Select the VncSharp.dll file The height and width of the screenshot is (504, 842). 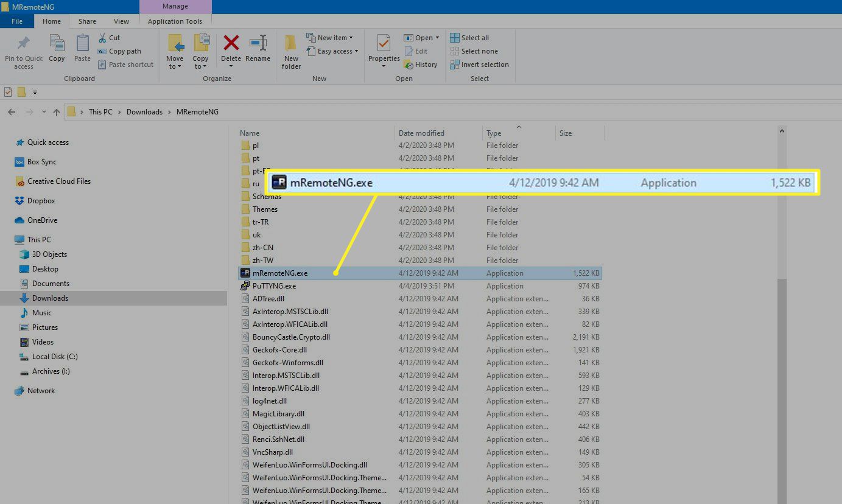[x=272, y=452]
